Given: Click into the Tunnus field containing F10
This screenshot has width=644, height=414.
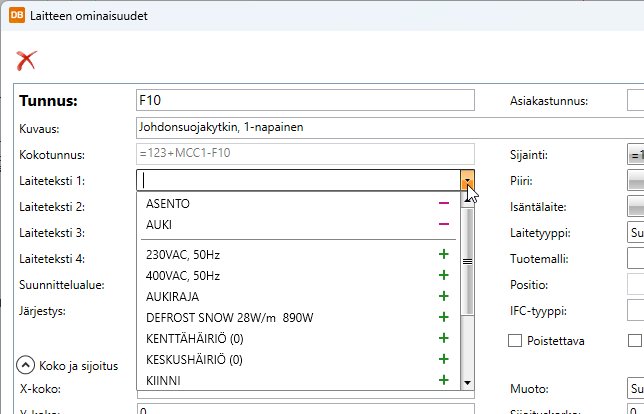Looking at the screenshot, I should coord(304,101).
